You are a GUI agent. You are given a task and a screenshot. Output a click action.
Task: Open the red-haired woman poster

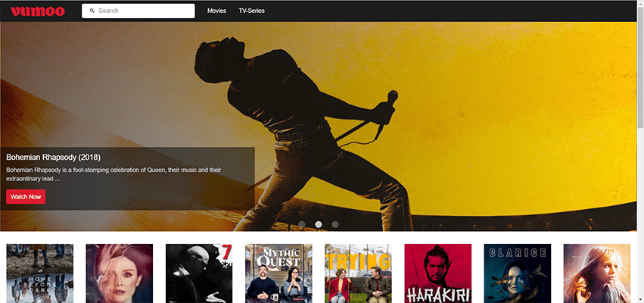119,273
